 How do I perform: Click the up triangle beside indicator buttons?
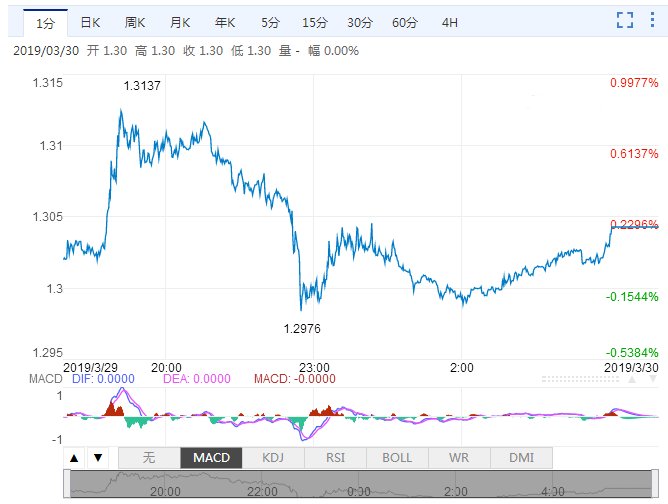point(75,458)
